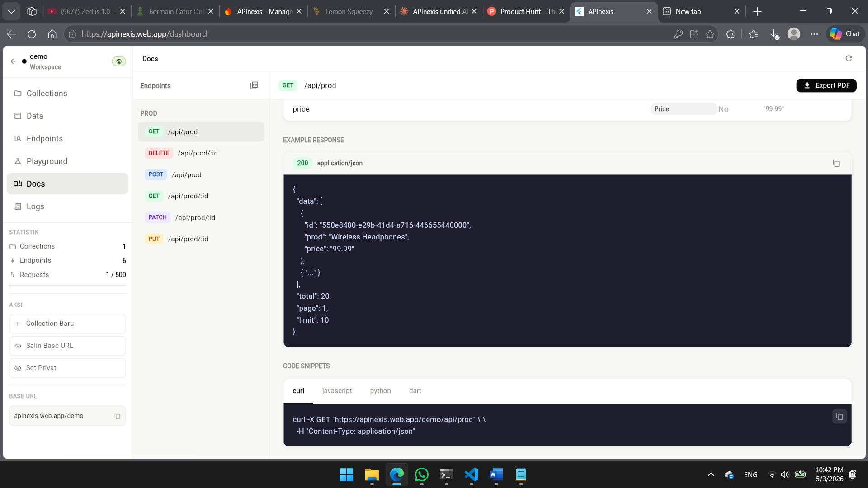Open the Data section
The height and width of the screenshot is (488, 868).
coord(67,116)
